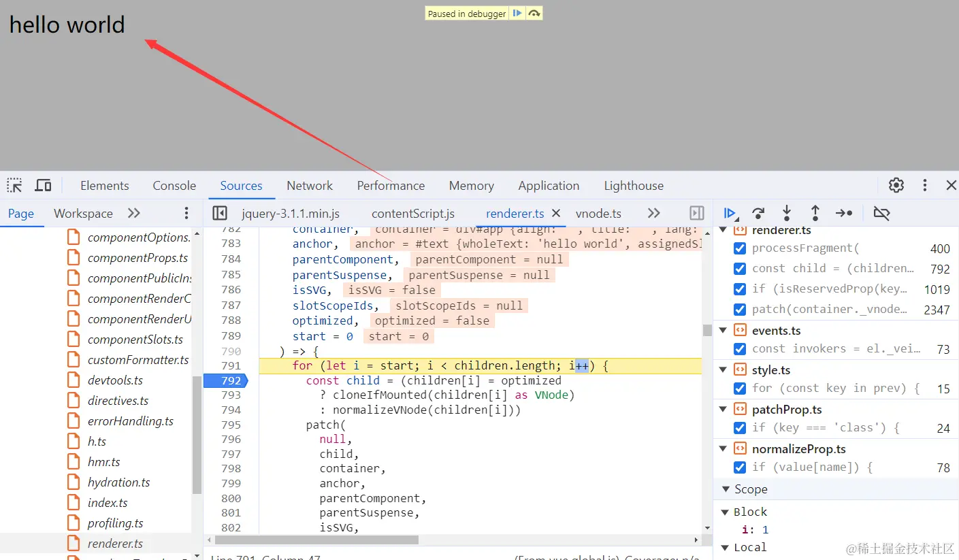Open directives.ts in the navigator

click(x=118, y=401)
